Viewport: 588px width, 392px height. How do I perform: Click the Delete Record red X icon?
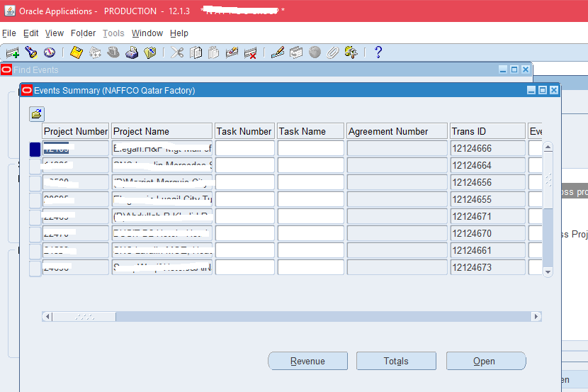tap(250, 52)
